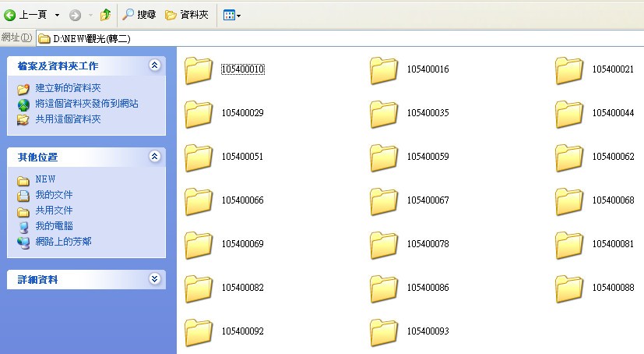Select folder icon 105400067

click(384, 202)
